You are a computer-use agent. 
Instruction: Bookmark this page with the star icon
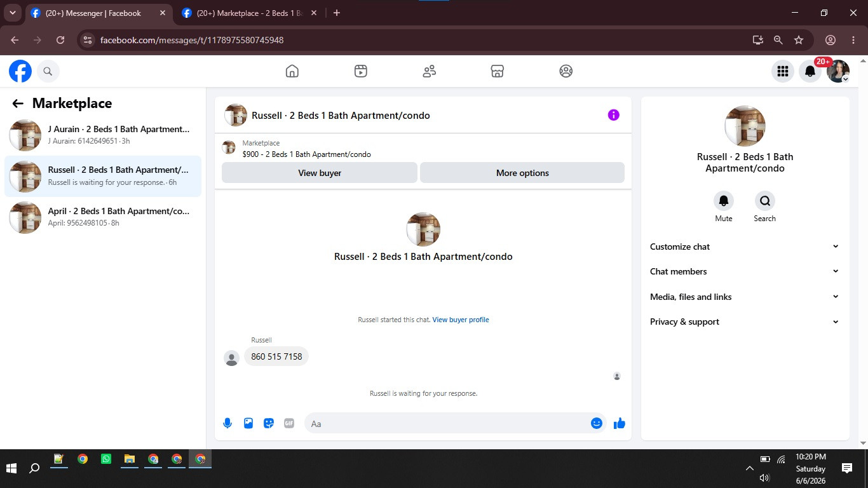799,40
